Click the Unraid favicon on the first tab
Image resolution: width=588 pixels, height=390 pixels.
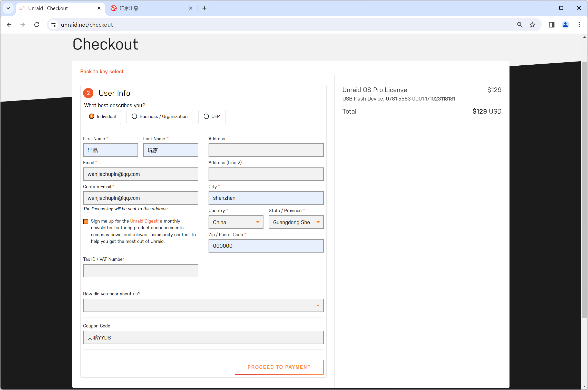tap(22, 8)
